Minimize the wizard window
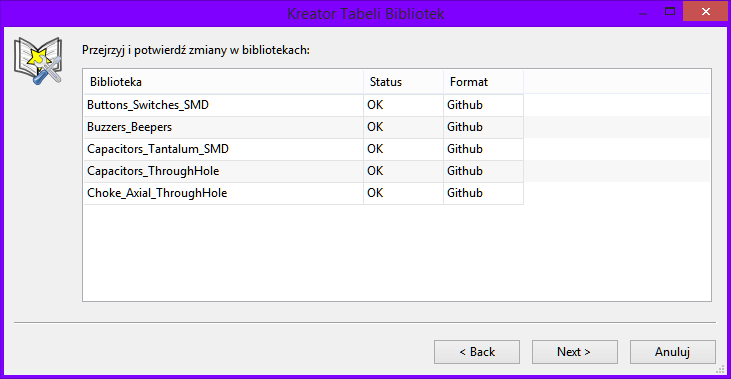 pos(643,12)
